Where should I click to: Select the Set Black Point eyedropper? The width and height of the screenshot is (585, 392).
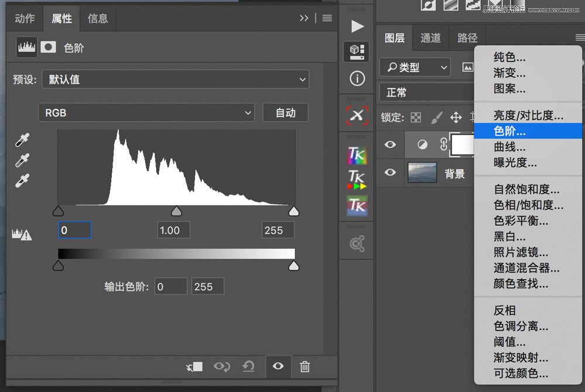pyautogui.click(x=22, y=139)
